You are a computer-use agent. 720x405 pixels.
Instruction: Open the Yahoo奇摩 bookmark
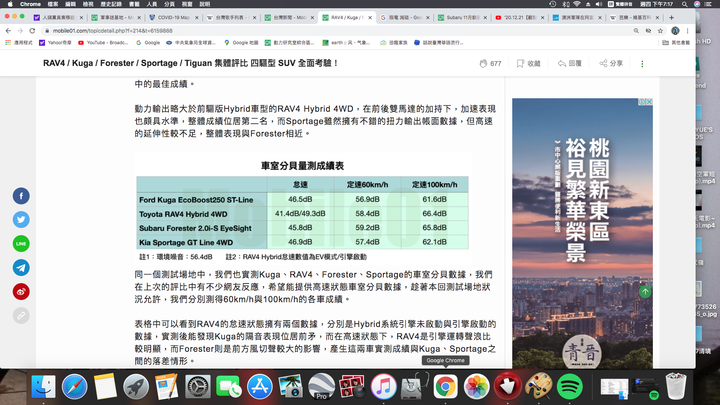tap(56, 43)
